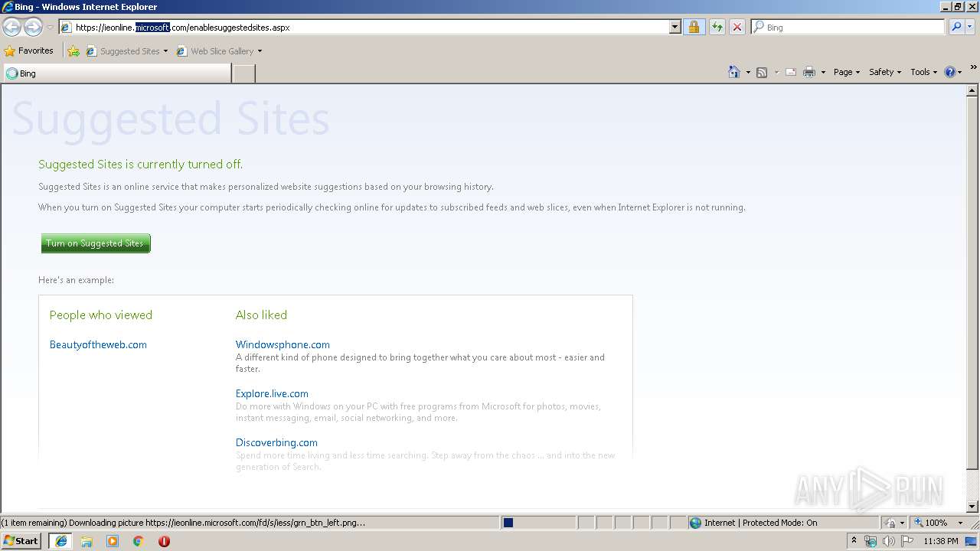Open the Favorites center
This screenshot has width=980, height=551.
[29, 51]
